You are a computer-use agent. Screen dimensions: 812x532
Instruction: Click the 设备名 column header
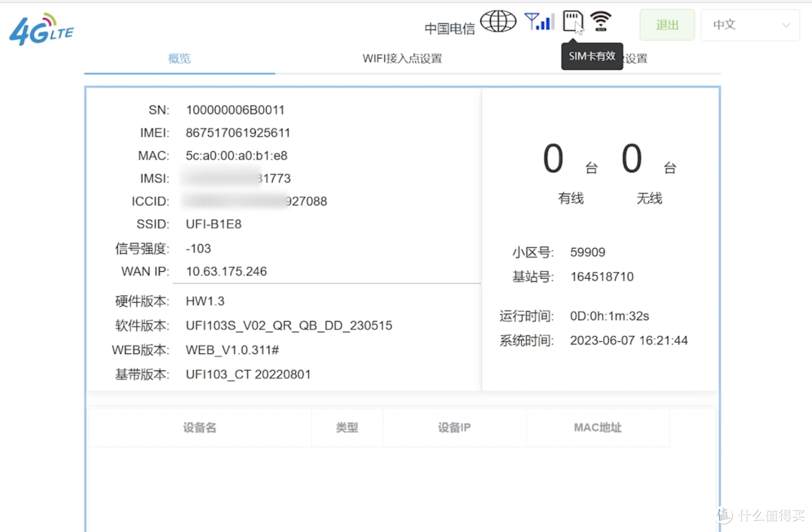click(x=199, y=427)
